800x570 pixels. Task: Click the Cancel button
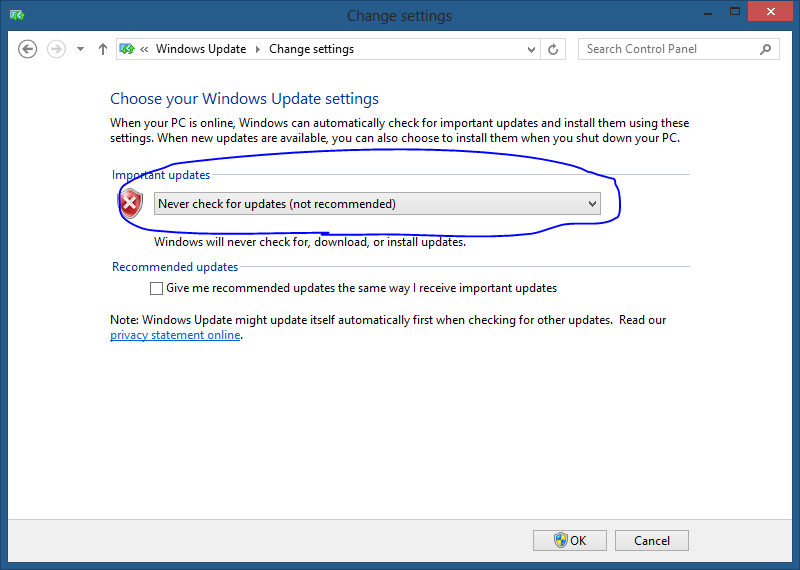click(x=652, y=540)
